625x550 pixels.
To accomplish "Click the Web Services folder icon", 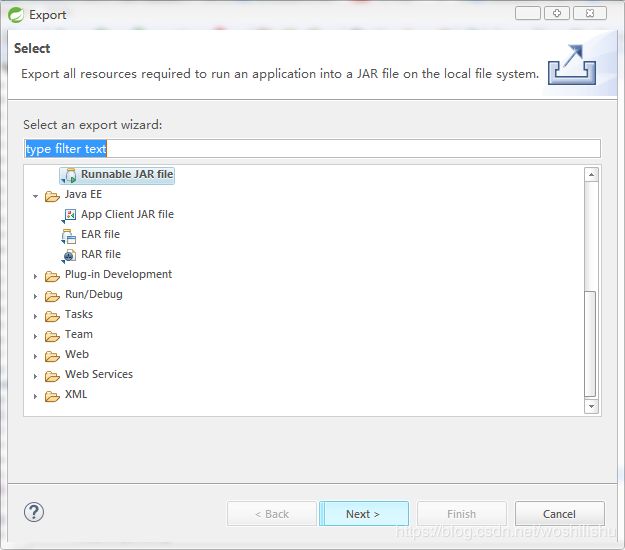I will coord(52,376).
